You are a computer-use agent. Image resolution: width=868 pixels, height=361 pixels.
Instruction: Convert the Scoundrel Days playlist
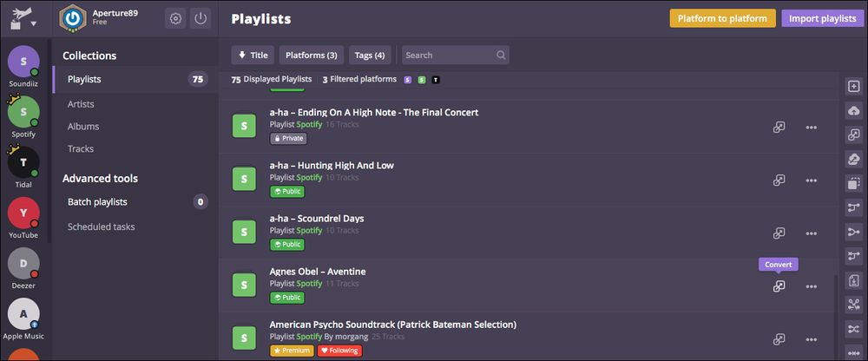(x=779, y=233)
